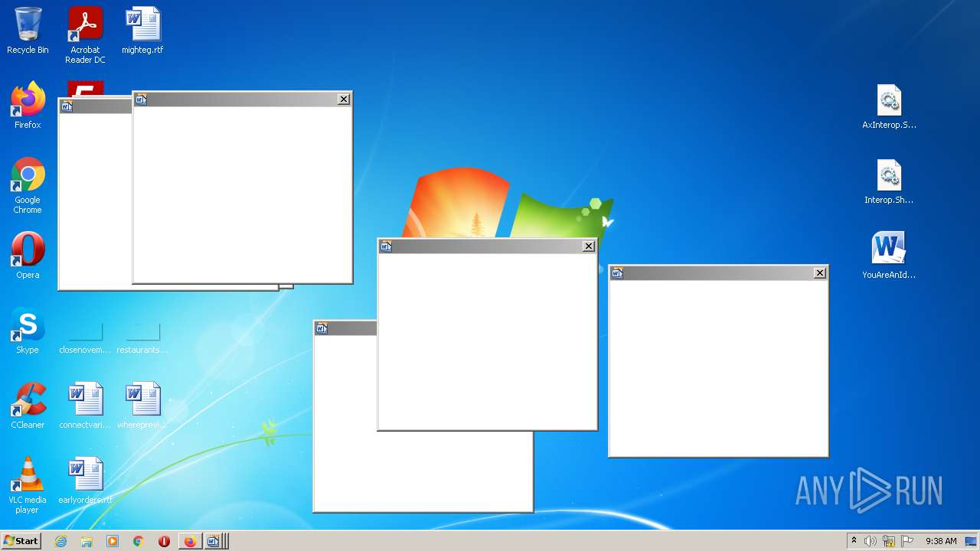Click title icon of front upper-left window with close button
This screenshot has height=551, width=980.
coord(141,99)
